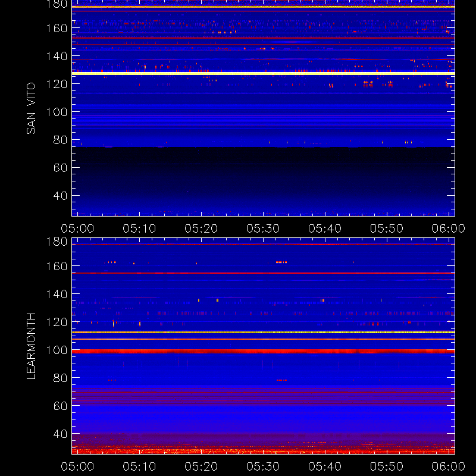Click 06:00 under the LEARMONTH plot
Screen dimensions: 476x476
[x=449, y=466]
